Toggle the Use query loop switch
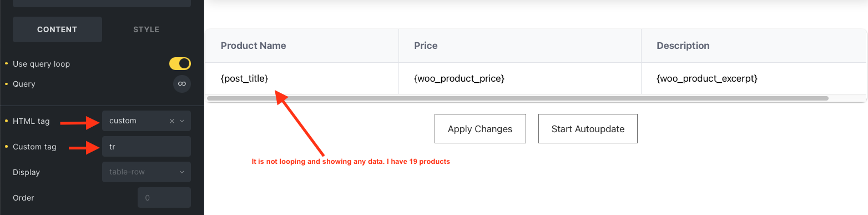868x215 pixels. (180, 64)
